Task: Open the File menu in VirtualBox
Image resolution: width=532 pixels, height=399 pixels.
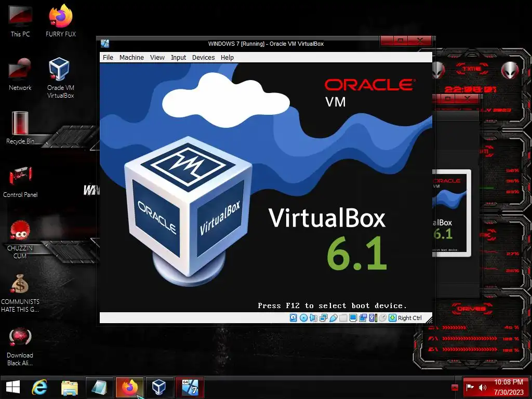Action: pyautogui.click(x=108, y=57)
